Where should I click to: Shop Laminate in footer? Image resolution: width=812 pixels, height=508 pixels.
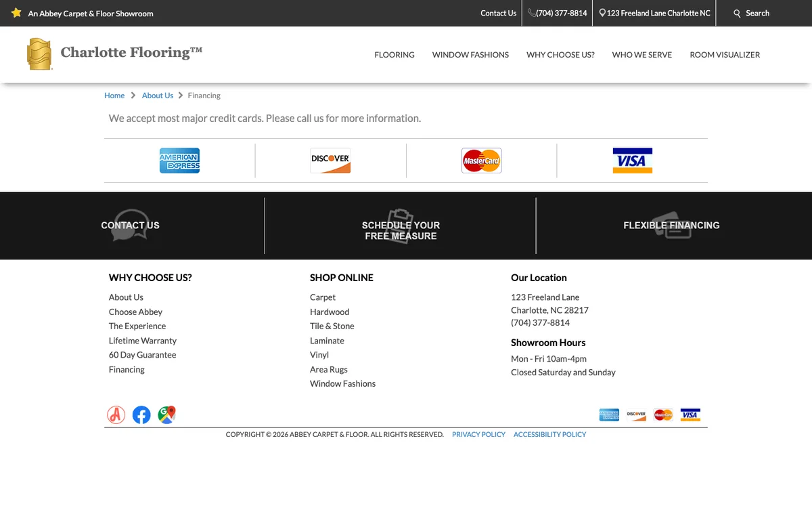(327, 341)
